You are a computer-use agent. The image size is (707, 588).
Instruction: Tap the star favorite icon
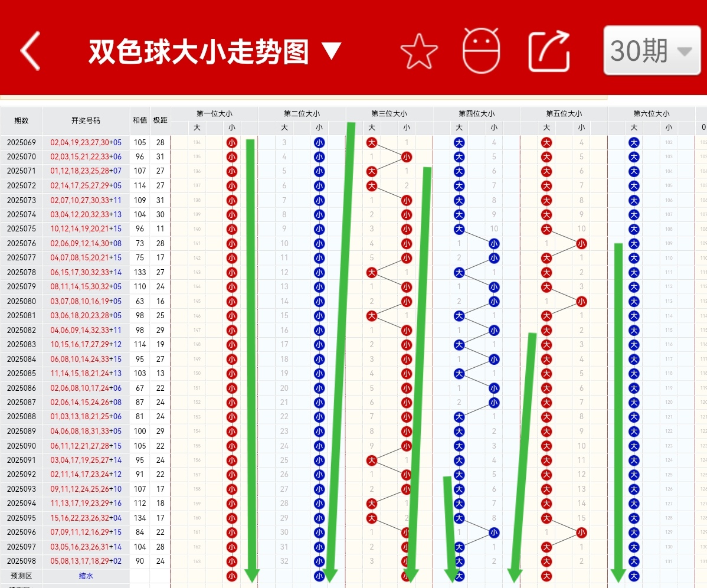(419, 51)
